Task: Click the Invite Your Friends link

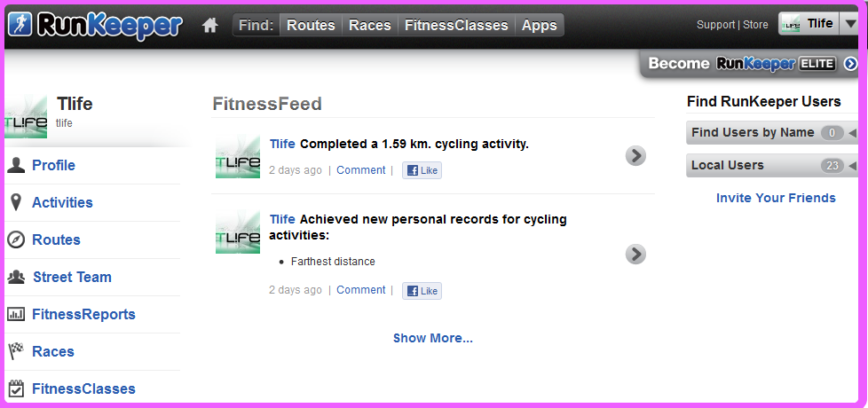Action: (x=776, y=198)
